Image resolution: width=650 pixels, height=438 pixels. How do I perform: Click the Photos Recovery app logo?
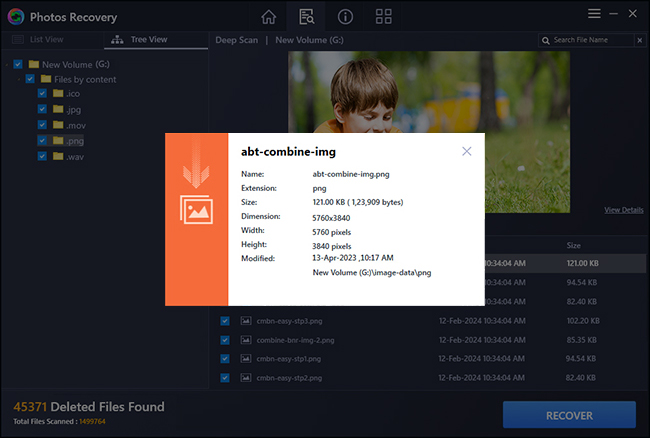coord(16,17)
